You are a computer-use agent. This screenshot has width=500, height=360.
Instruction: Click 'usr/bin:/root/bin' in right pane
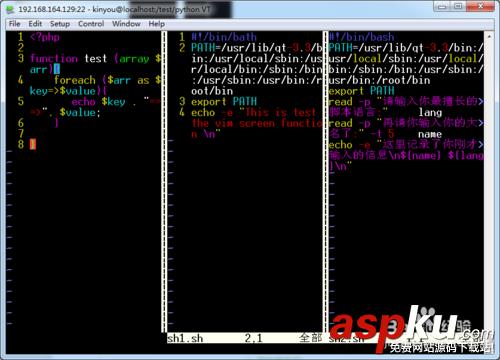pyautogui.click(x=379, y=80)
